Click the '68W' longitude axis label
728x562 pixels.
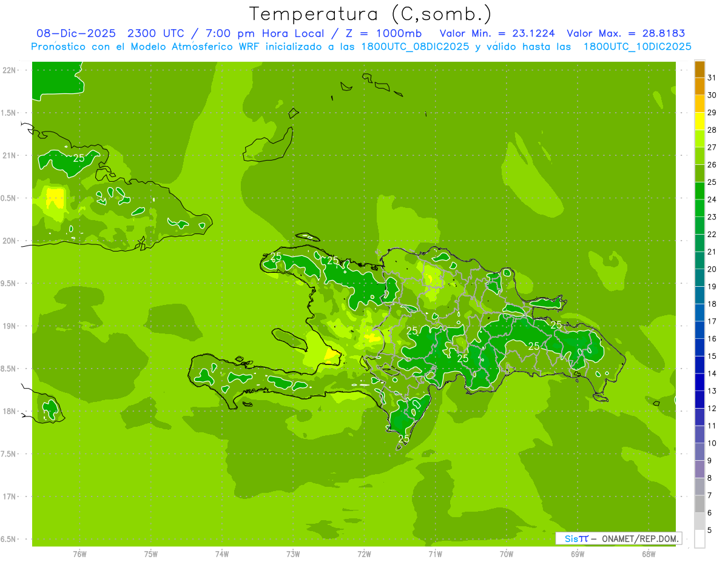649,554
